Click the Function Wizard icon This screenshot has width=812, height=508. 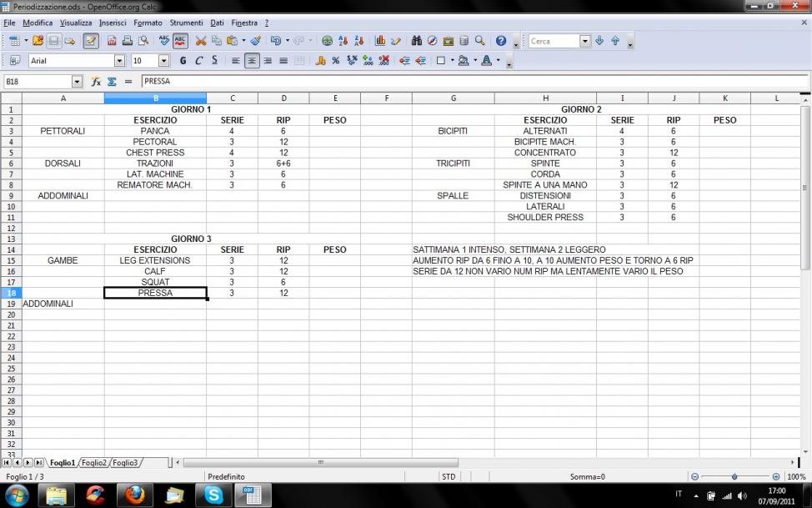(97, 82)
